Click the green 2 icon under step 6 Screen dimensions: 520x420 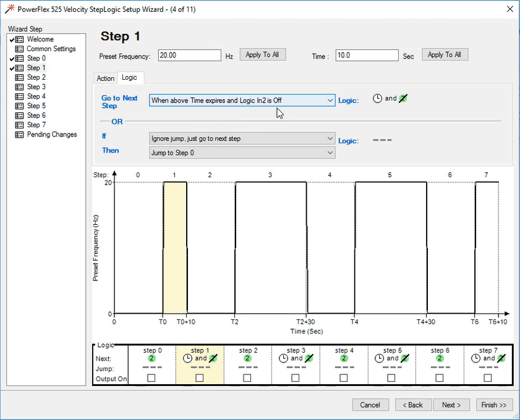440,358
